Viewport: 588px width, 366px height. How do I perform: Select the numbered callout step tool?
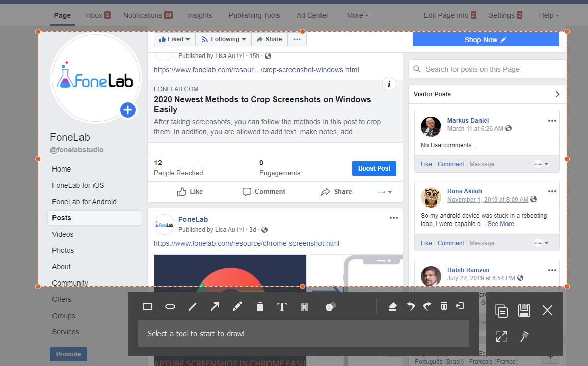pyautogui.click(x=330, y=307)
